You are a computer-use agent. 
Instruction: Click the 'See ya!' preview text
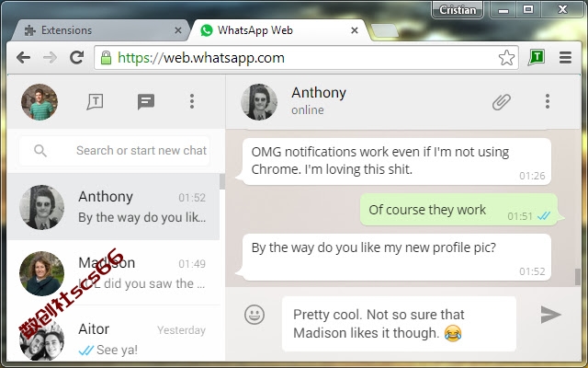117,350
